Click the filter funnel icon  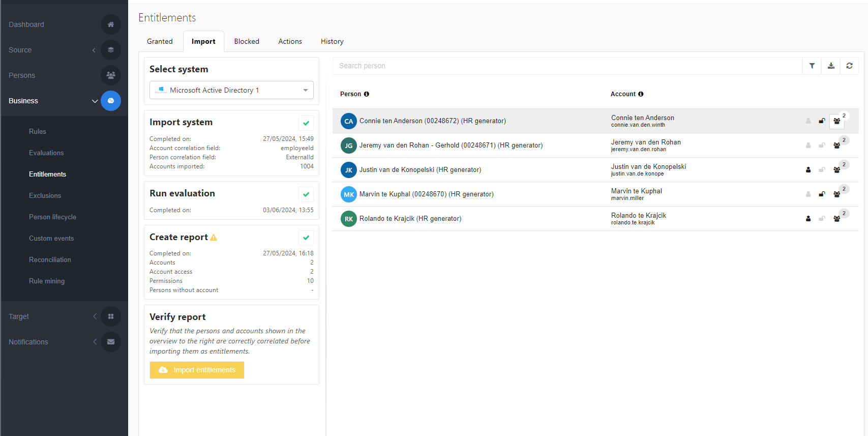click(812, 66)
